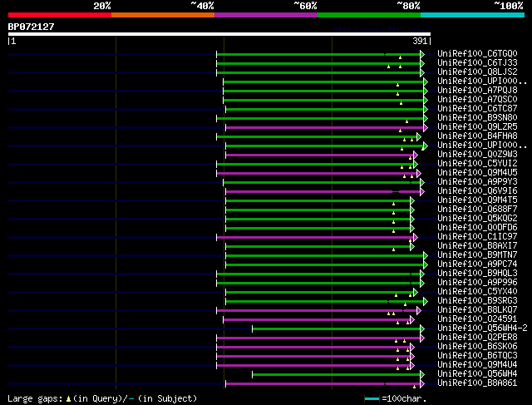Image resolution: width=532 pixels, height=405 pixels.
Task: Click the yellow gap marker below the Q5KQG2 bar
Action: (393, 222)
